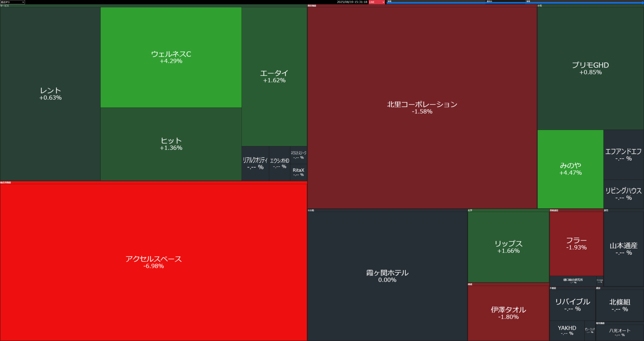Open the LIVE mode dropdown
The image size is (644, 341).
point(377,2)
